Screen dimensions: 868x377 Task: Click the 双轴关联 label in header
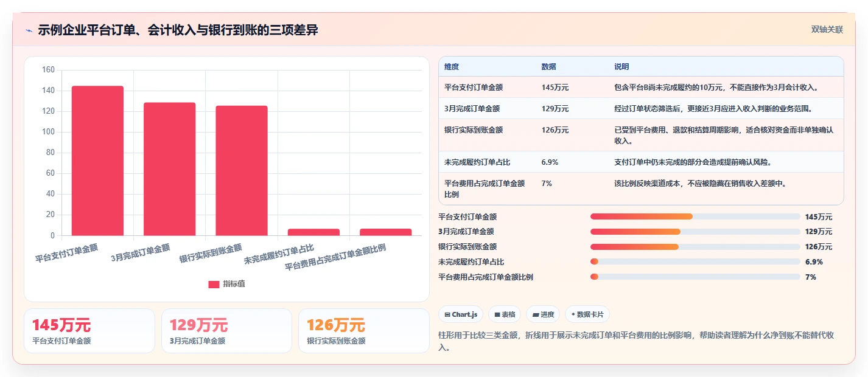point(827,29)
